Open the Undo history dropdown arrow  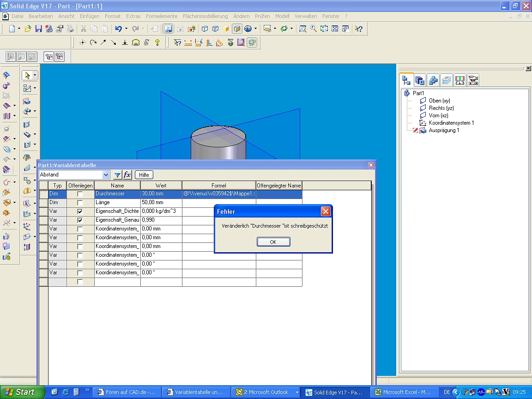pyautogui.click(x=126, y=29)
